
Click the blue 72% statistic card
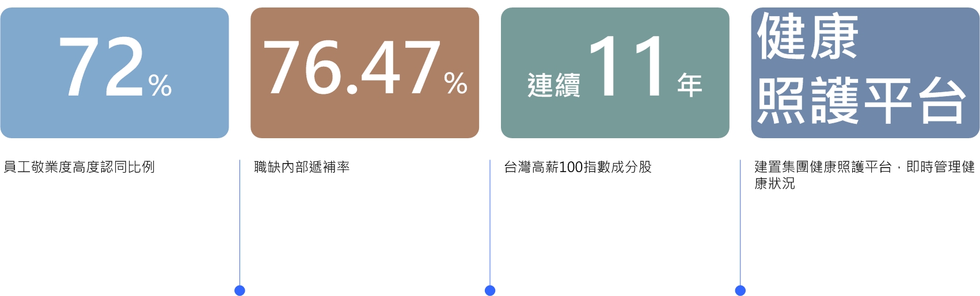click(115, 73)
